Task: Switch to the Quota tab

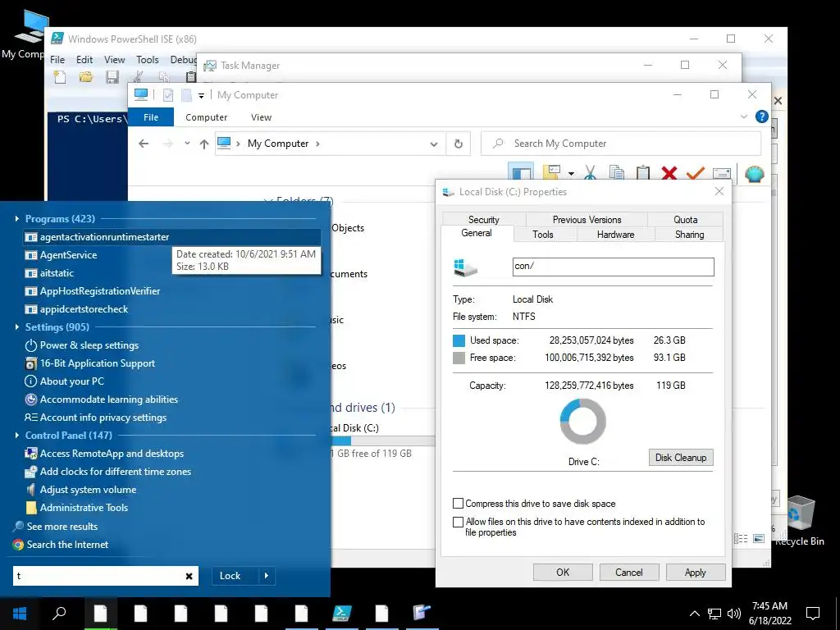Action: pyautogui.click(x=685, y=220)
